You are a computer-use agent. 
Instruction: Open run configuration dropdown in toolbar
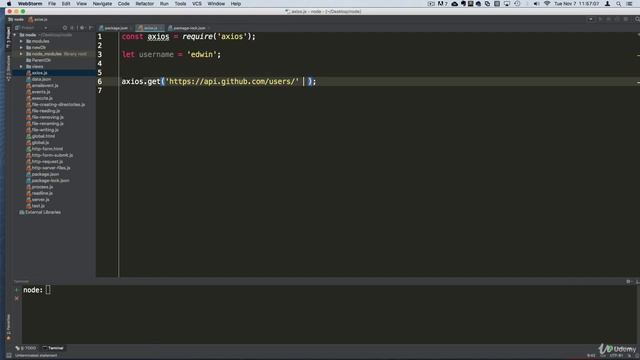pos(591,19)
